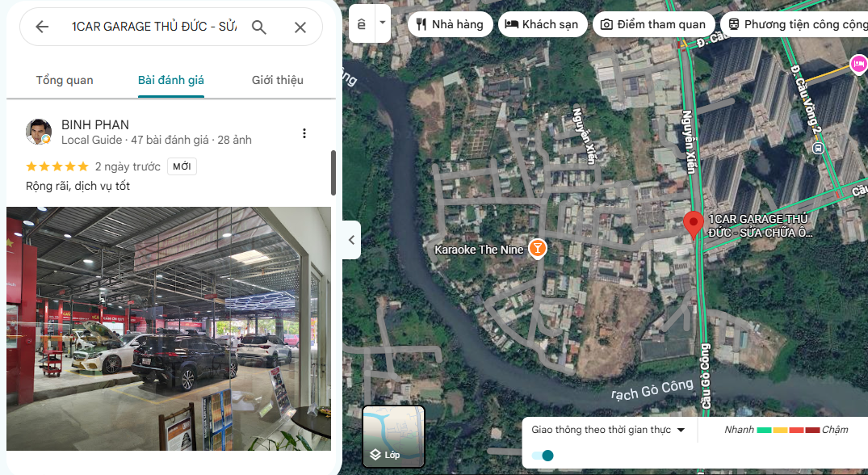Image resolution: width=868 pixels, height=475 pixels.
Task: Open the Giới thiệu tab
Action: (277, 80)
